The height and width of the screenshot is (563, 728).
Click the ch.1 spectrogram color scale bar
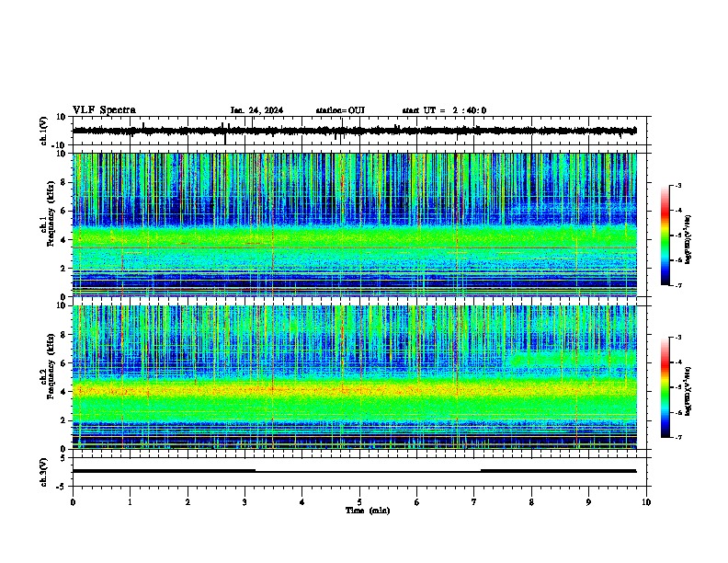pyautogui.click(x=665, y=236)
